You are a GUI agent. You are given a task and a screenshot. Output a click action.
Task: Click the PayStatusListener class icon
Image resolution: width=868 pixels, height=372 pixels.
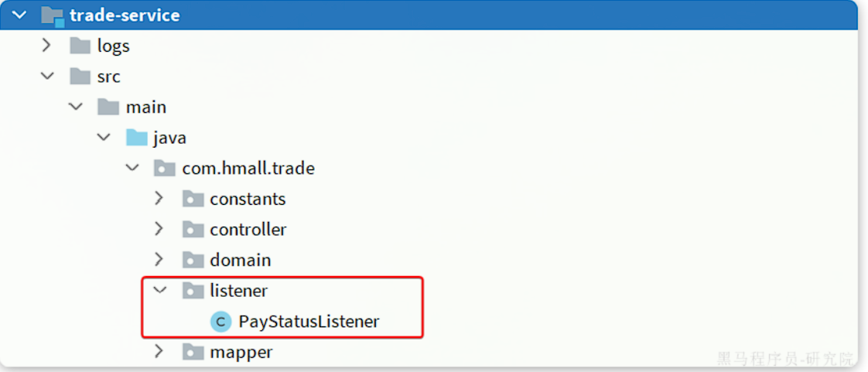[221, 322]
